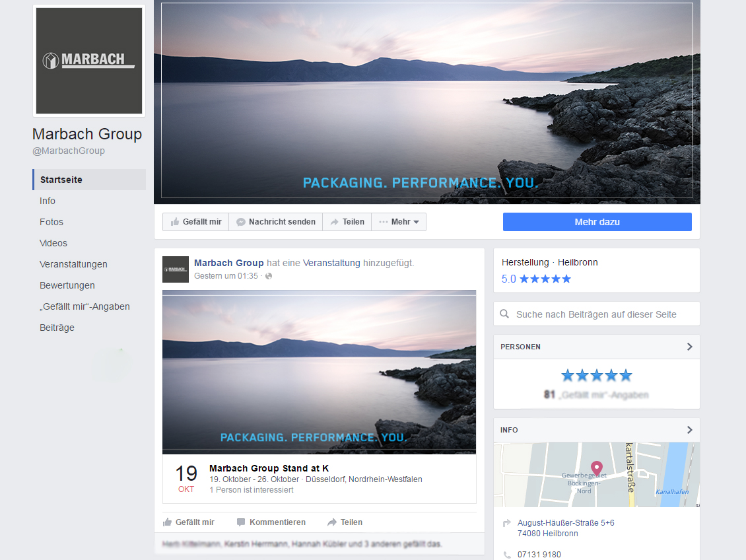Click the Teilen arrow on the post
Viewport: 746px width, 560px height.
click(345, 522)
